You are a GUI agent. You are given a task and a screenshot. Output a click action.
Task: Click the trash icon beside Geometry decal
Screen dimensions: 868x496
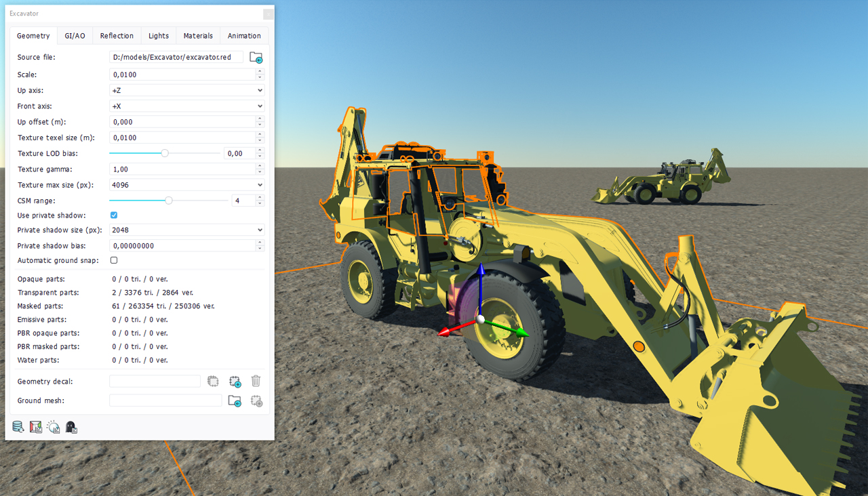pos(256,381)
